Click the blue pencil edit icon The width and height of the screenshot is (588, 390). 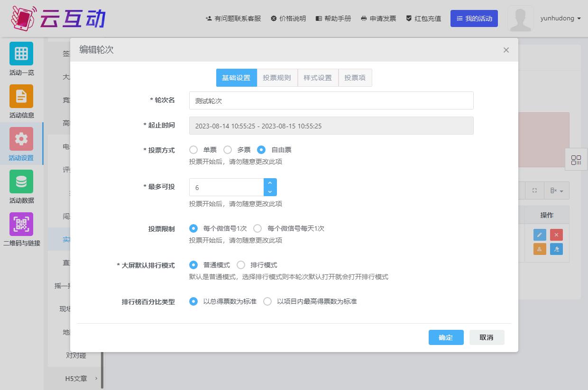coord(540,235)
